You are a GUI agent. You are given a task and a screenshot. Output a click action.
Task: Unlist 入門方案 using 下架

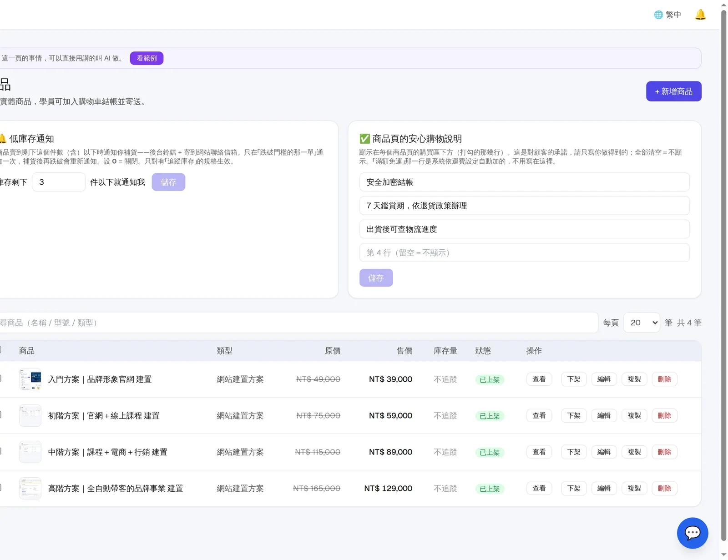point(574,379)
